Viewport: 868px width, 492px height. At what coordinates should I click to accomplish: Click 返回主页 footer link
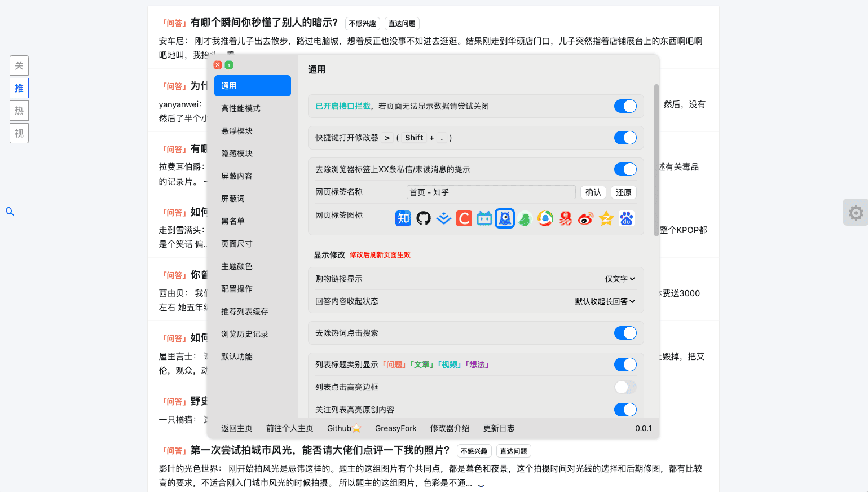pyautogui.click(x=237, y=428)
